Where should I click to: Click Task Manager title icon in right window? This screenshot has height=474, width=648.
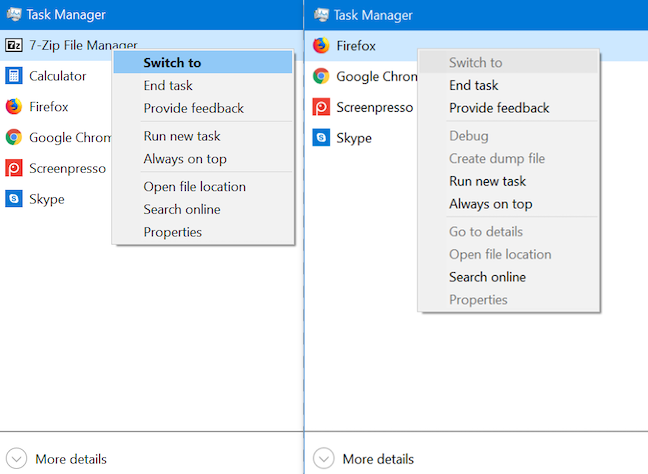pos(322,15)
